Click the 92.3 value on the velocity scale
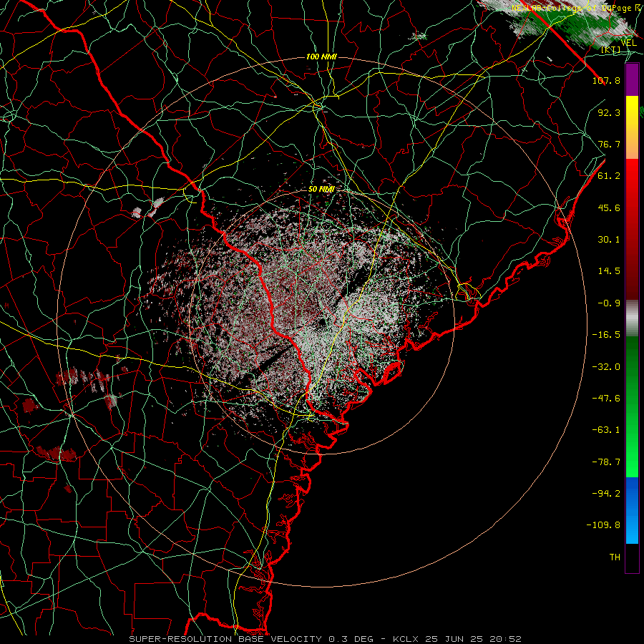Screen dimensions: 644x644 [x=609, y=112]
